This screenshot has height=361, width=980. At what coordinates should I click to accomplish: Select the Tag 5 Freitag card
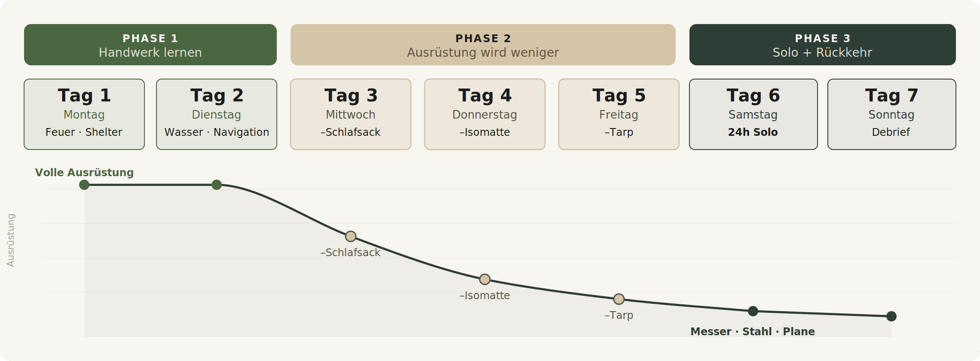point(619,114)
